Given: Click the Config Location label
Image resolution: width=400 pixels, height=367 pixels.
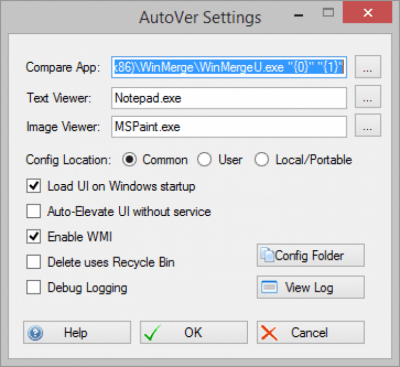Looking at the screenshot, I should [68, 160].
